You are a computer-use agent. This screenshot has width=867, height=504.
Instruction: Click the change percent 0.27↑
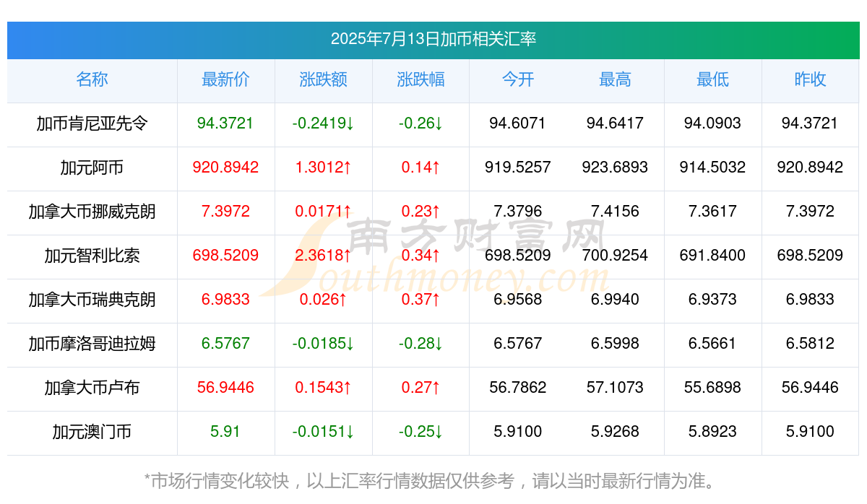pyautogui.click(x=420, y=388)
